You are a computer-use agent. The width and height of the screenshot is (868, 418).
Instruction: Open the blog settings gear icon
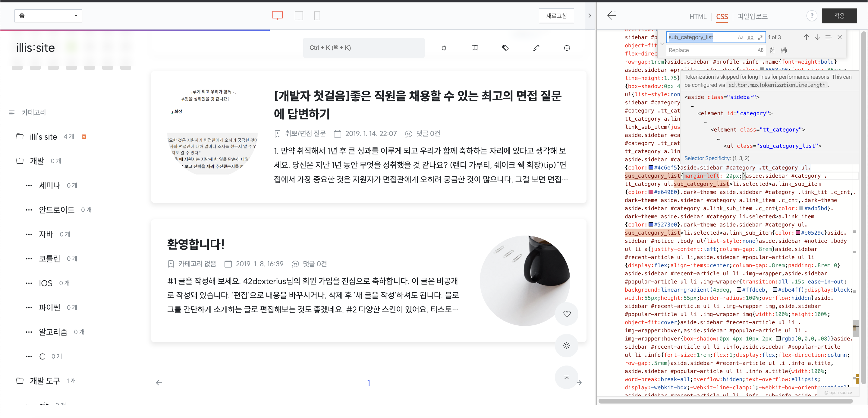tap(567, 48)
